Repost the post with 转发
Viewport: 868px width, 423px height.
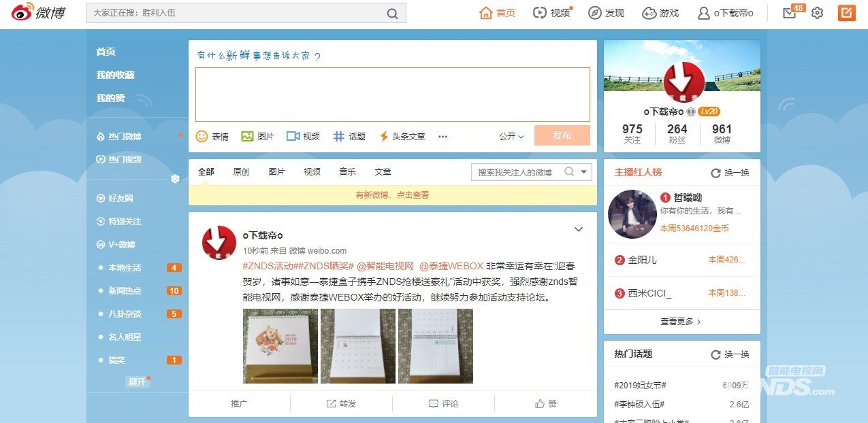(341, 403)
